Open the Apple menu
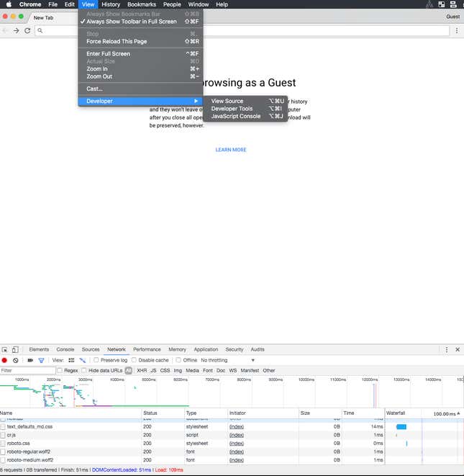The image size is (464, 476). (x=9, y=4)
